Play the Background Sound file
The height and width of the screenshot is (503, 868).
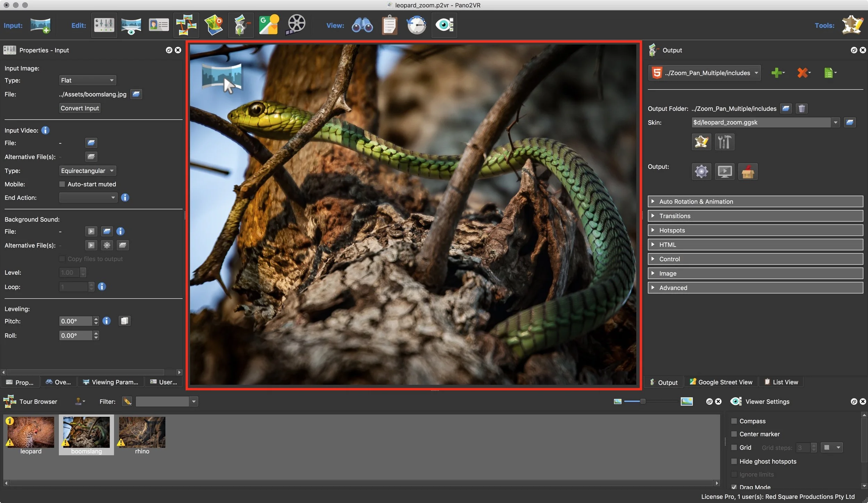coord(91,231)
